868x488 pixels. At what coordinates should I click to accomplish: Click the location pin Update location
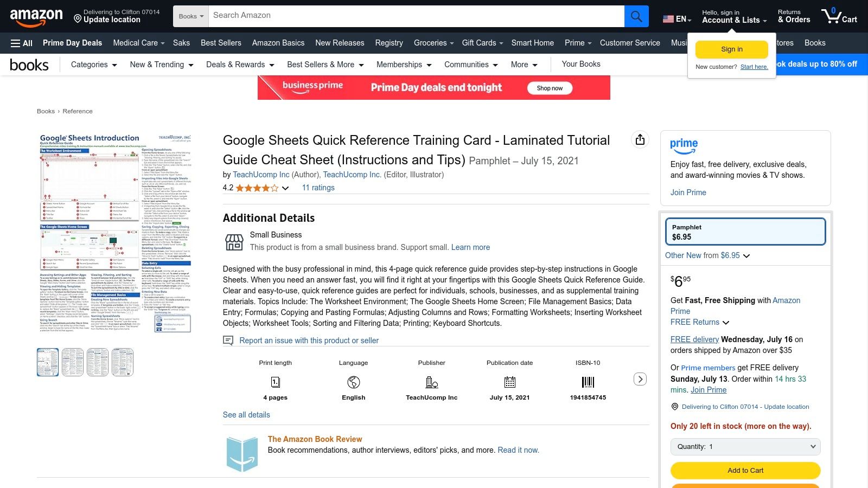(x=117, y=16)
